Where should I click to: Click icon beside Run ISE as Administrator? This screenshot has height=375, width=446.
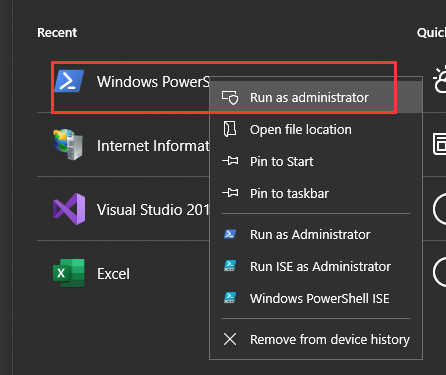230,266
